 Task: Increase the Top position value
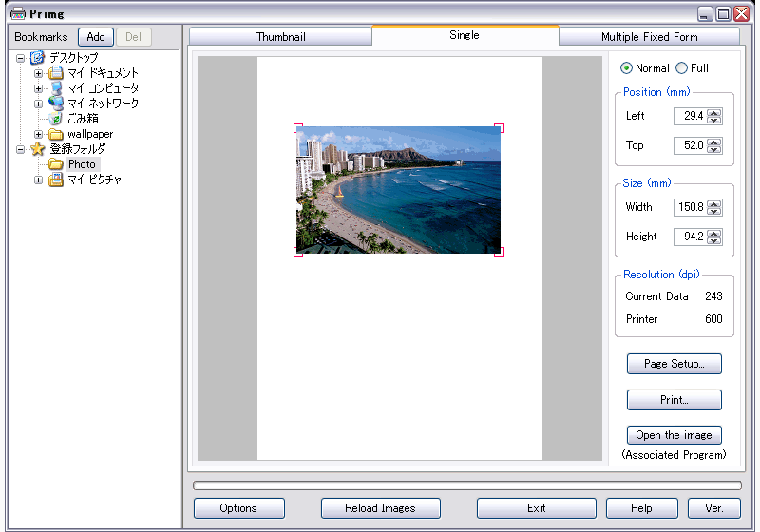714,142
